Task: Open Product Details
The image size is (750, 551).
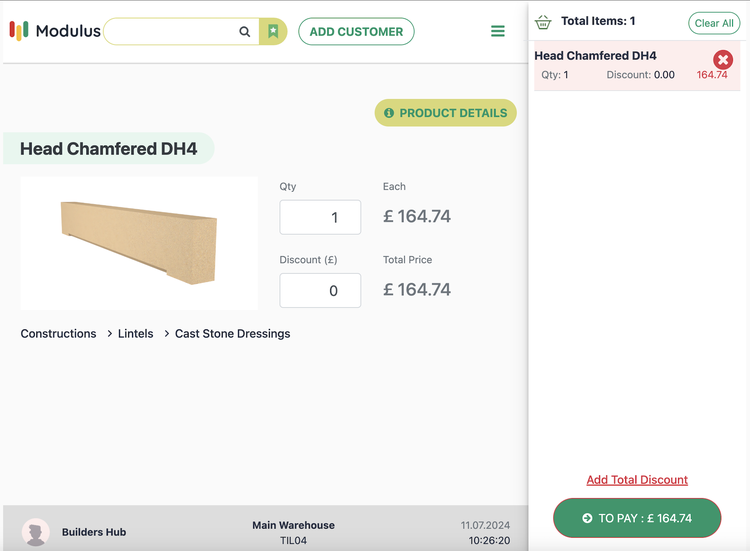Action: point(446,113)
